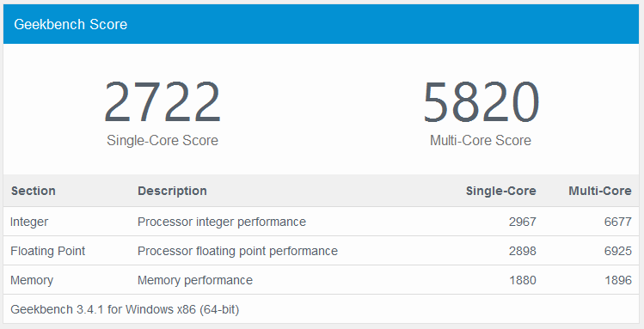Select the 5820 multi-core score number
The height and width of the screenshot is (329, 644).
click(481, 102)
